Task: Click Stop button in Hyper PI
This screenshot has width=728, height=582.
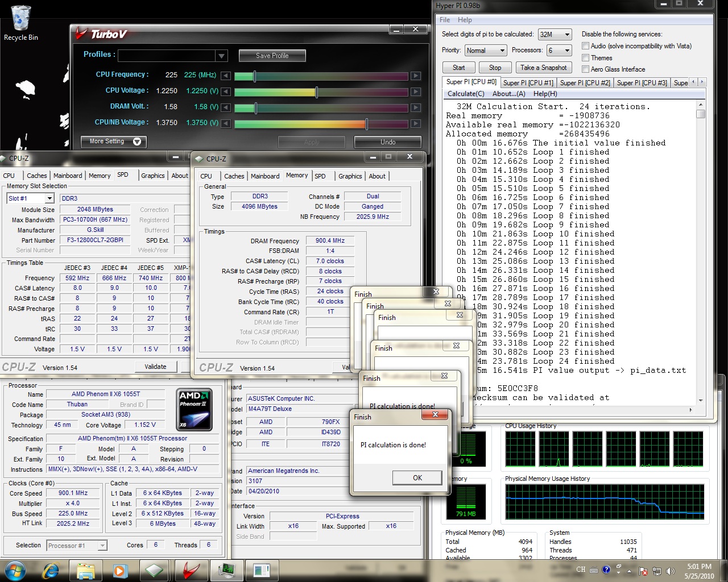Action: [495, 68]
